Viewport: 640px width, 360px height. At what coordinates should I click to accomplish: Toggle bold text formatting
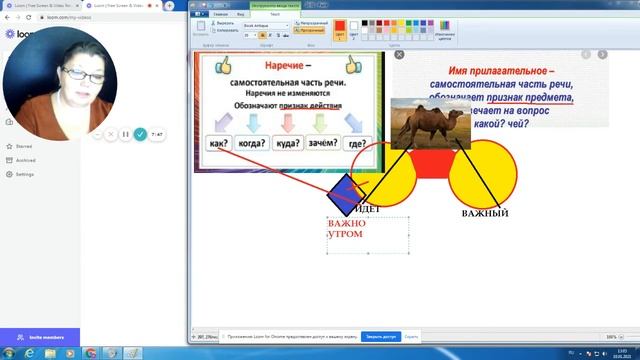click(x=262, y=36)
